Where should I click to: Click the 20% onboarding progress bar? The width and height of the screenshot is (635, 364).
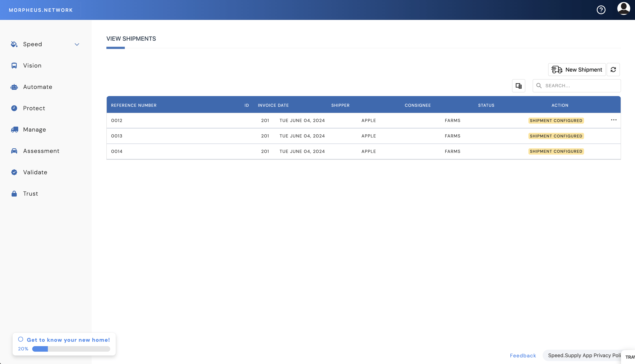click(x=71, y=349)
